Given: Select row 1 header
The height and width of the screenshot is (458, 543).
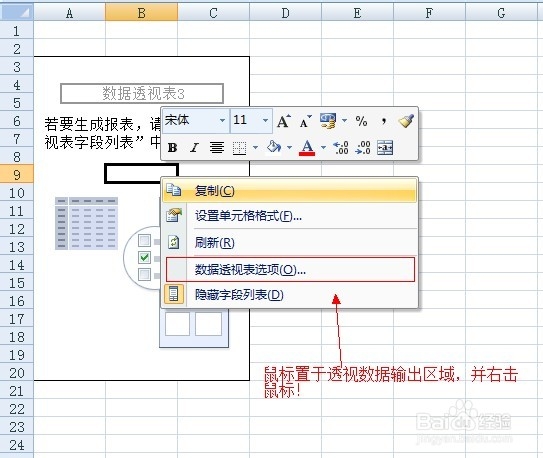Looking at the screenshot, I should click(x=17, y=31).
